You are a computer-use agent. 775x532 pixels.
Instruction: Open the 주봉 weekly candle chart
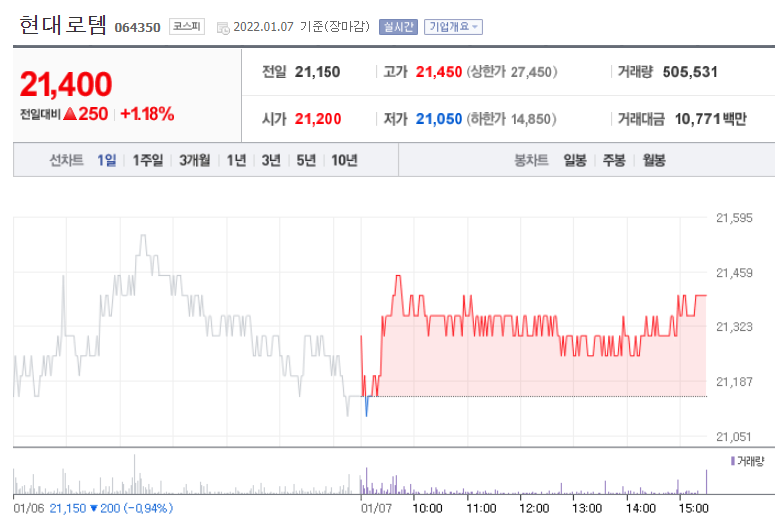click(x=614, y=160)
